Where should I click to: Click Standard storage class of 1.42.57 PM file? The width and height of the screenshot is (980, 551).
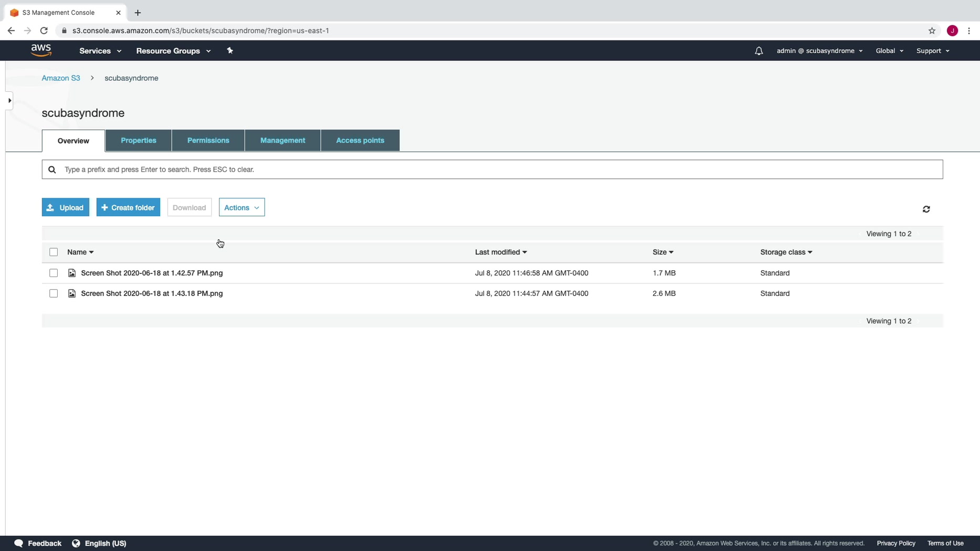[775, 273]
